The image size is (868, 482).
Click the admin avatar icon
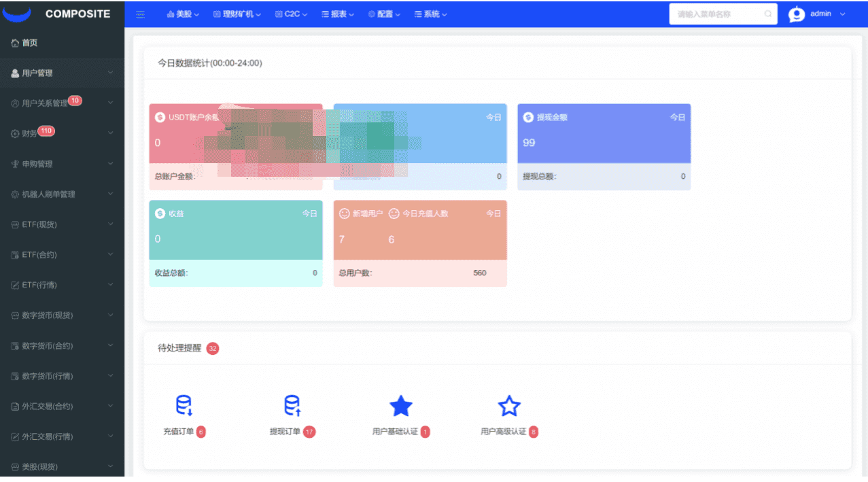tap(797, 14)
